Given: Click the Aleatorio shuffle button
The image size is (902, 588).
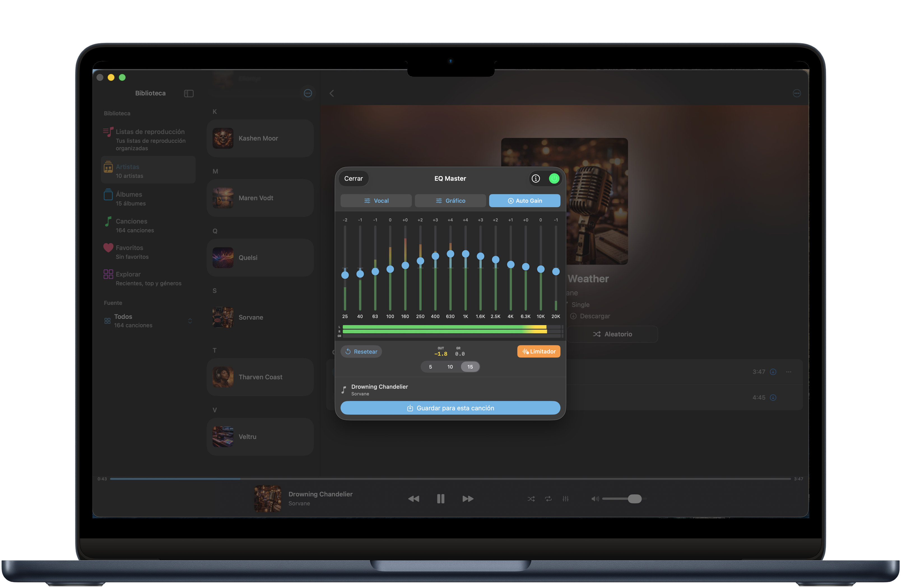Looking at the screenshot, I should click(612, 334).
